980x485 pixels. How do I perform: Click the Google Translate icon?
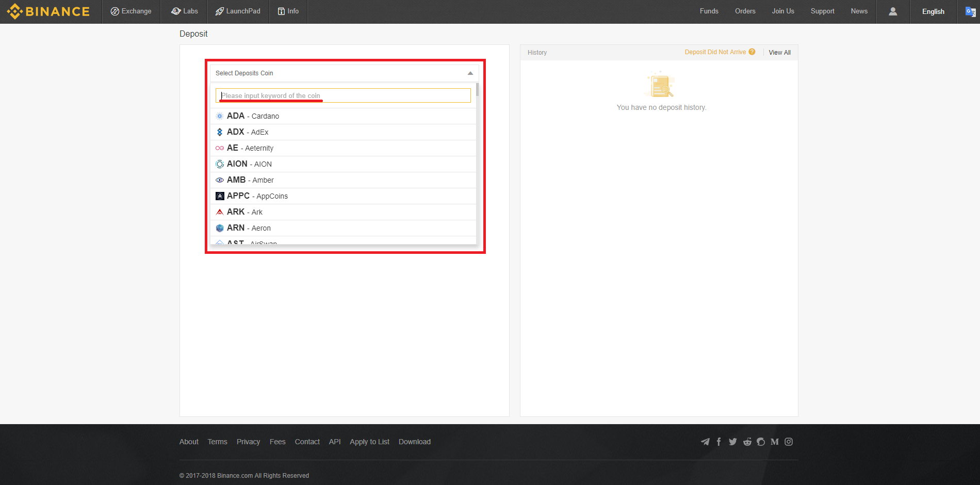click(970, 11)
